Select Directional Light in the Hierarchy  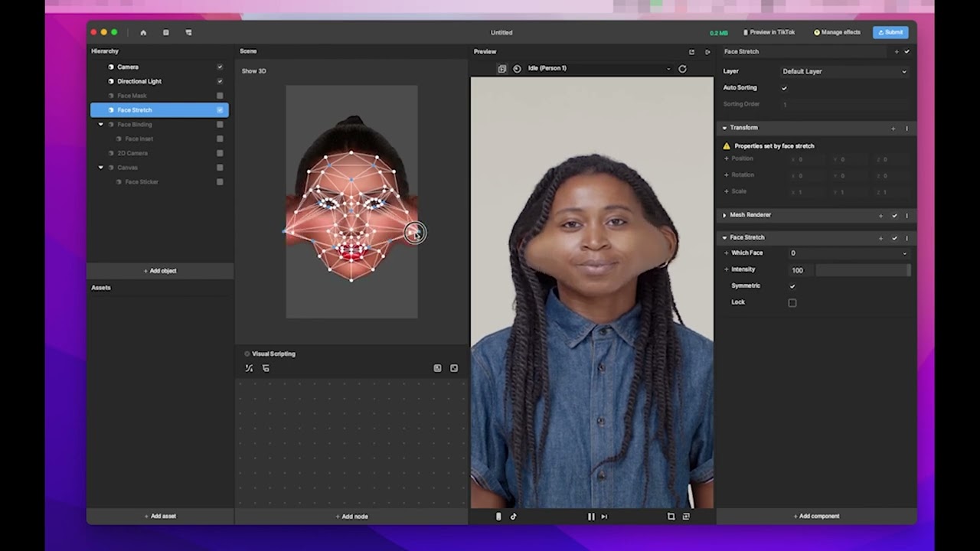coord(139,81)
